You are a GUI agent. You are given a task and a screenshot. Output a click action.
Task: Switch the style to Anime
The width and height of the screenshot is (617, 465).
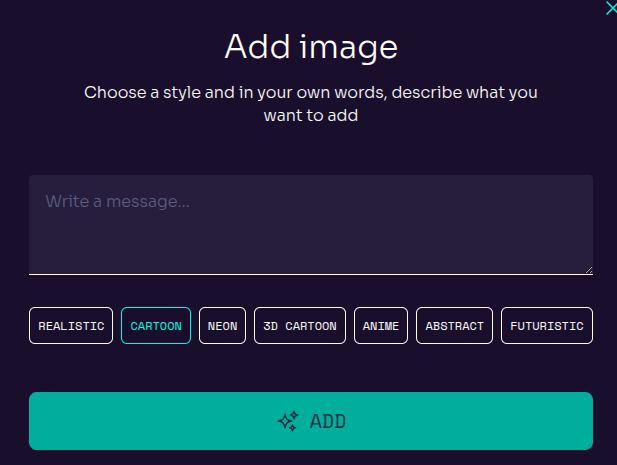[x=381, y=326]
